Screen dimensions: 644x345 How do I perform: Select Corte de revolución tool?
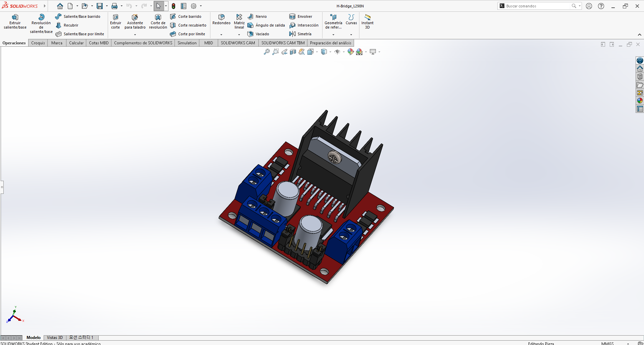point(158,22)
